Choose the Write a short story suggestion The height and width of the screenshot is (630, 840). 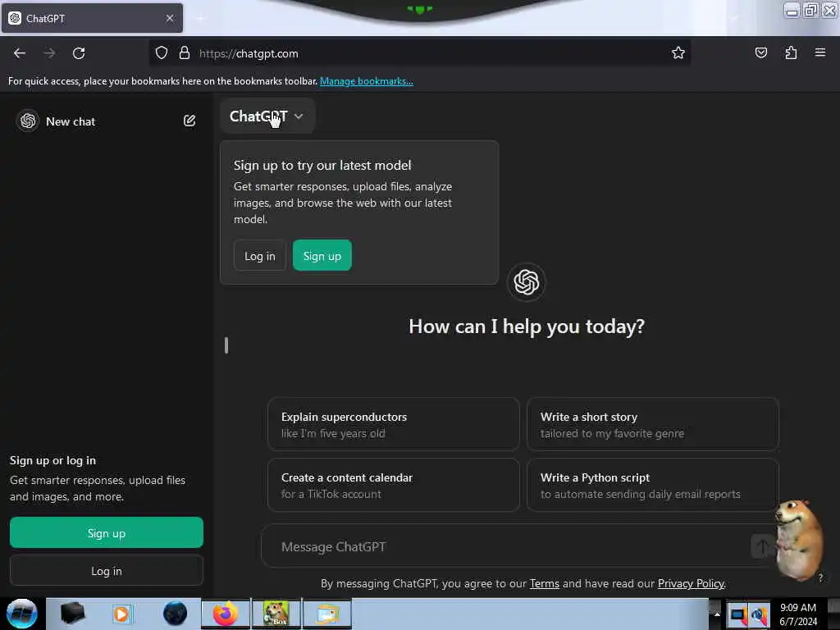tap(652, 424)
